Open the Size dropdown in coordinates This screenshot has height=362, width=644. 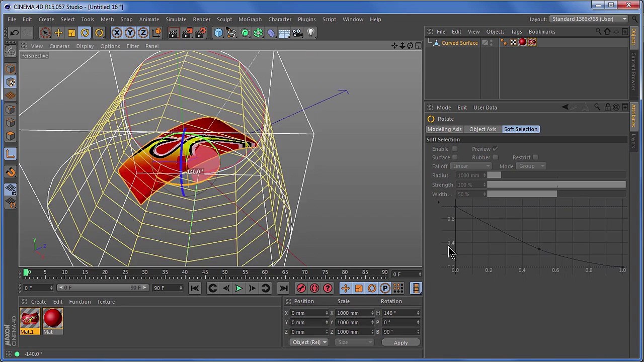click(354, 342)
